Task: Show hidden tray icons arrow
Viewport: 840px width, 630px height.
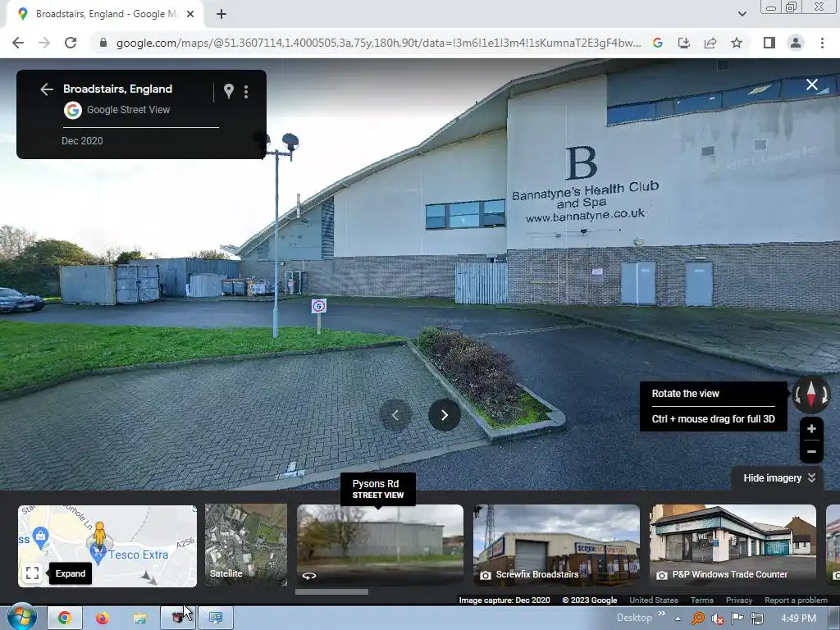Action: click(678, 619)
